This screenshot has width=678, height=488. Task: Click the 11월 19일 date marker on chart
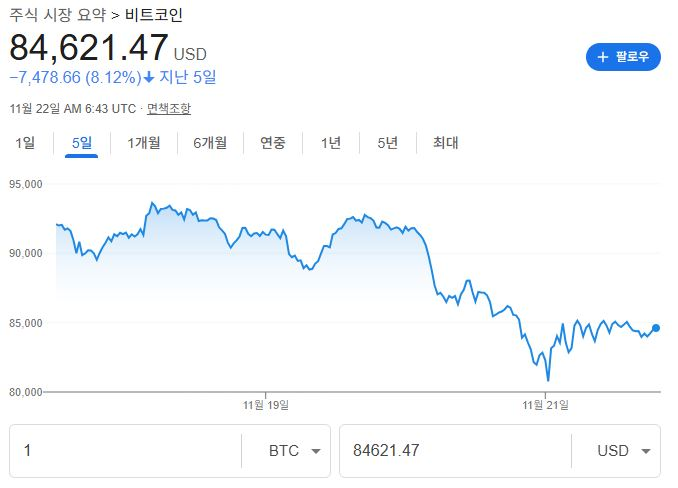pyautogui.click(x=265, y=405)
